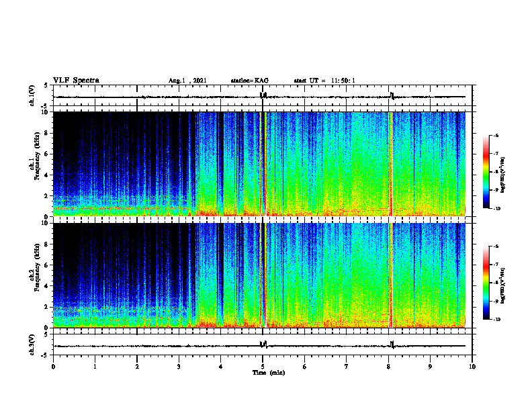Viewport: 532px width, 411px height.
Task: Click the ch.3 waveform spike at 5 minutes
Action: click(x=263, y=345)
